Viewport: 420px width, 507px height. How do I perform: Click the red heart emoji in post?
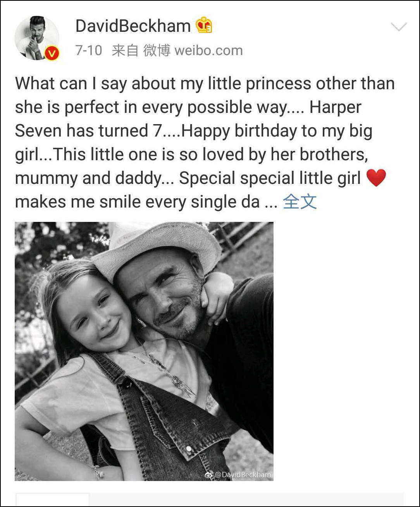(376, 178)
